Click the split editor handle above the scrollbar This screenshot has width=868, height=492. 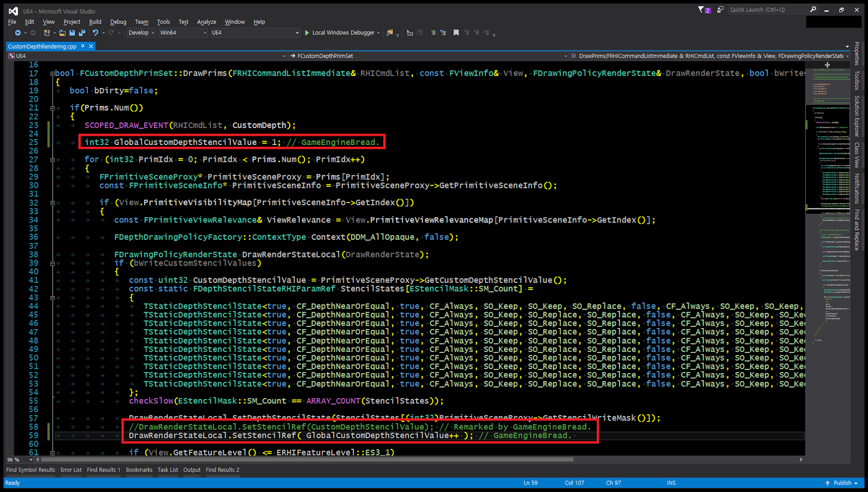(827, 65)
